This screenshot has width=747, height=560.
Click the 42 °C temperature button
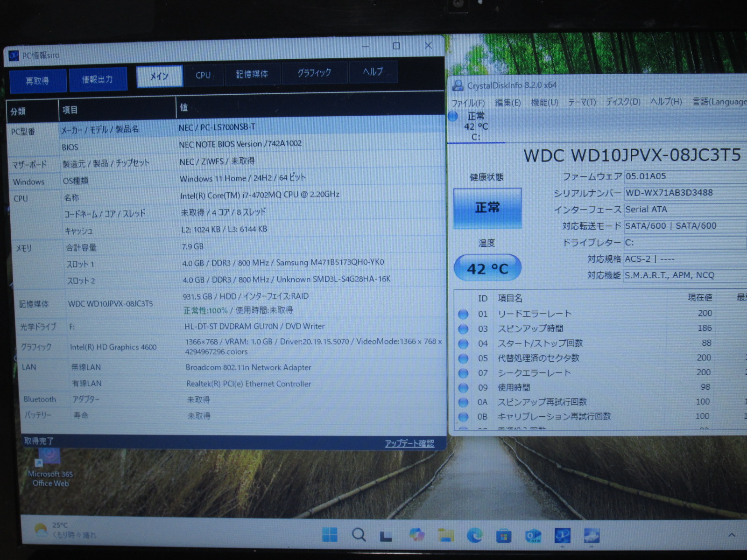(487, 268)
